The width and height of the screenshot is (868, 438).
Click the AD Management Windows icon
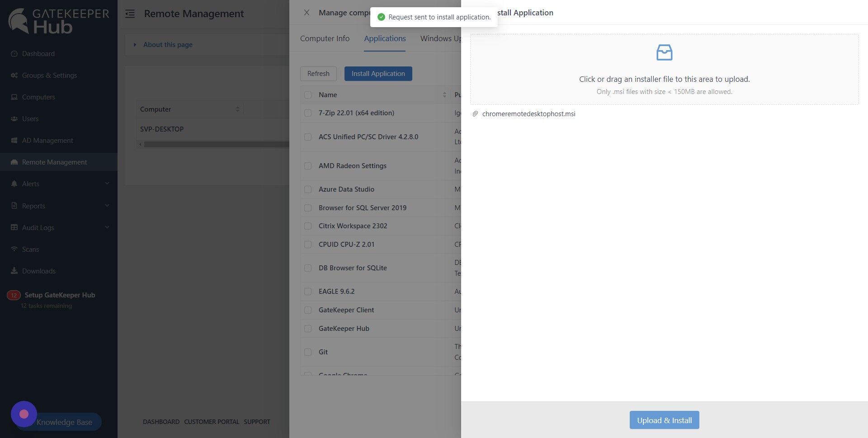click(14, 141)
